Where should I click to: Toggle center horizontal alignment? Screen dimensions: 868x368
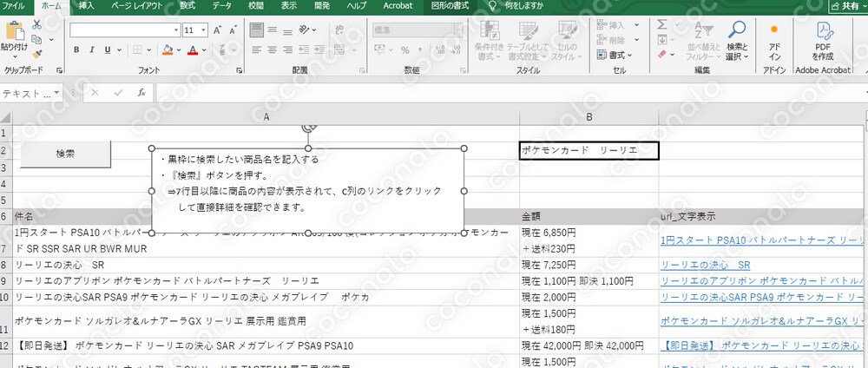pyautogui.click(x=272, y=49)
